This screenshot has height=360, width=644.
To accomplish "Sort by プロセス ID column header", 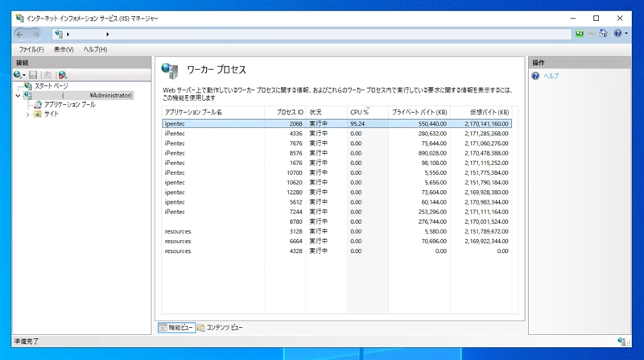I will coord(285,112).
